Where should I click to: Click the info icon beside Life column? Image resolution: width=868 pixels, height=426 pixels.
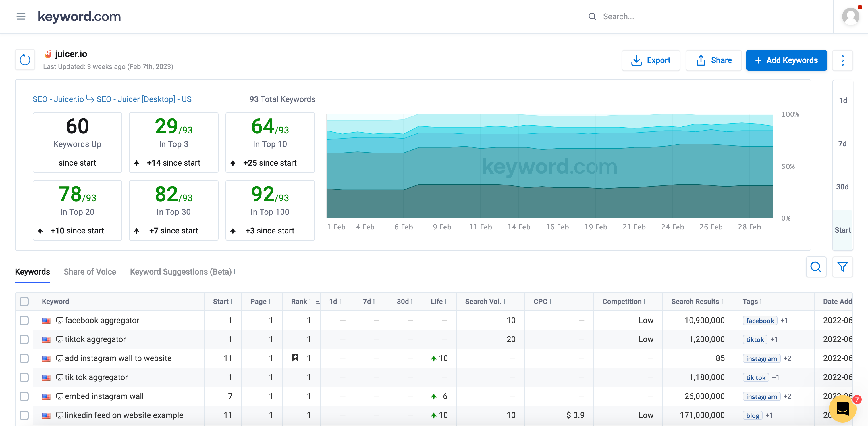[445, 302]
